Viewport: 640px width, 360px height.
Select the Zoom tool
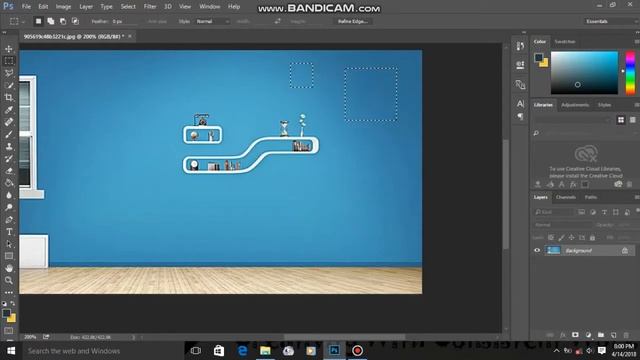coord(9,280)
